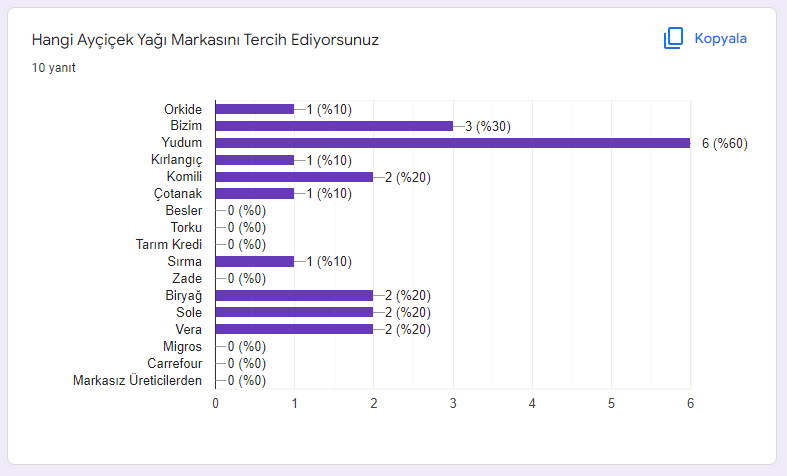787x476 pixels.
Task: Click the Biryağ bar
Action: pyautogui.click(x=294, y=295)
